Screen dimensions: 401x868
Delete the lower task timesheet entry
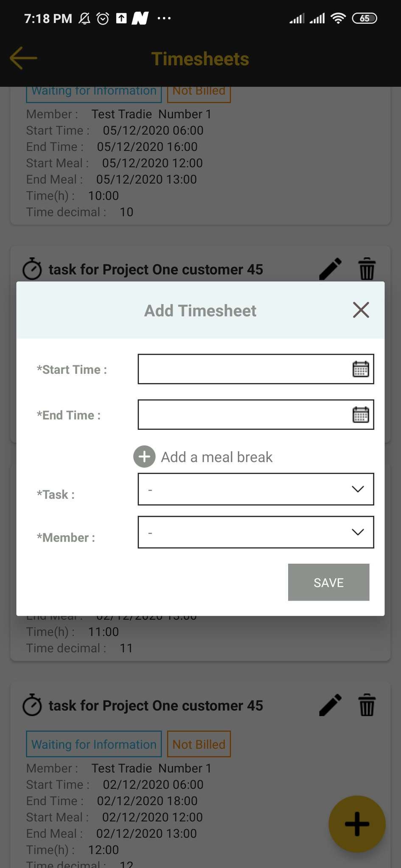click(x=367, y=705)
